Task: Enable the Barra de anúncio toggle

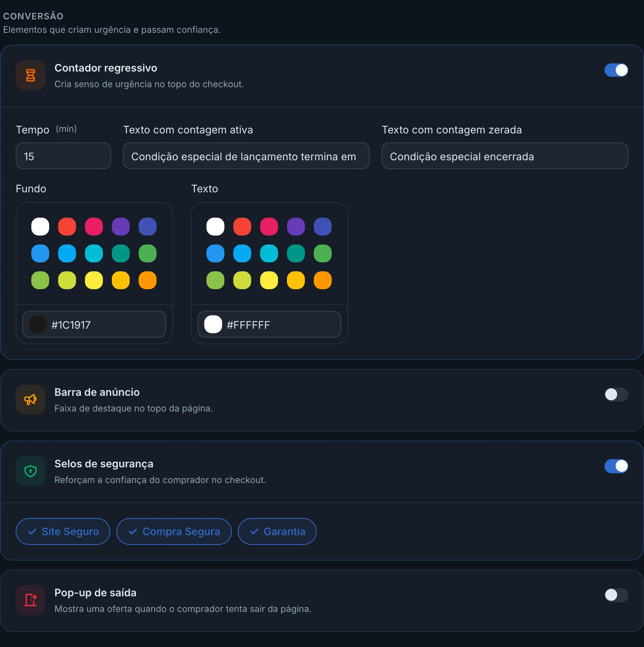Action: point(616,394)
